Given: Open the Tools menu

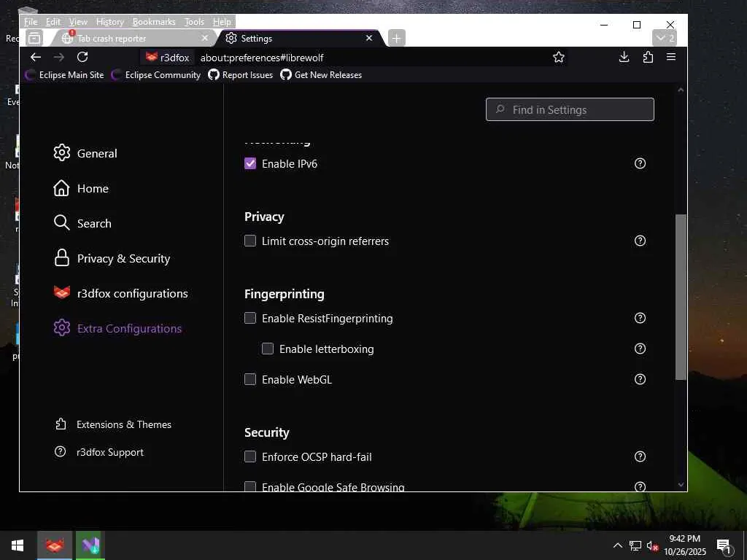Looking at the screenshot, I should point(194,22).
